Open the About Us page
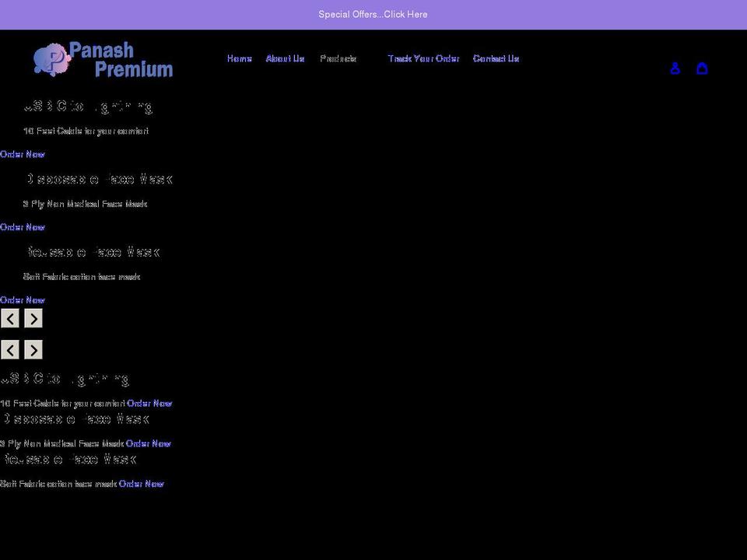This screenshot has width=747, height=560. point(285,58)
